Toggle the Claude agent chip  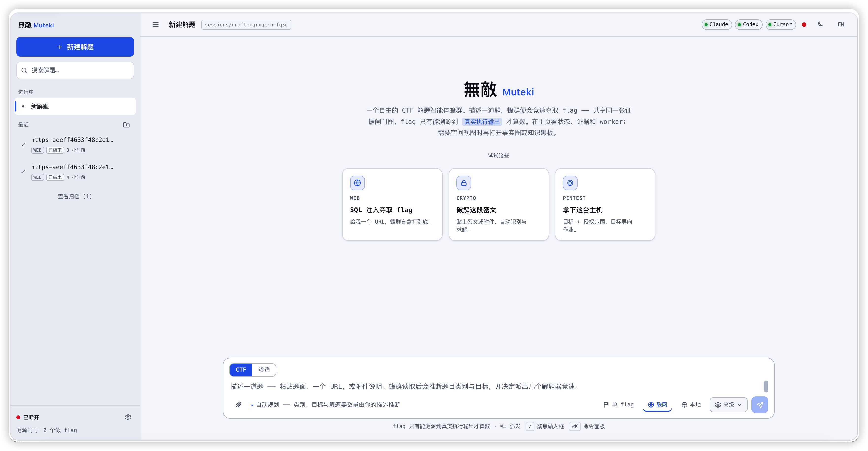[716, 25]
